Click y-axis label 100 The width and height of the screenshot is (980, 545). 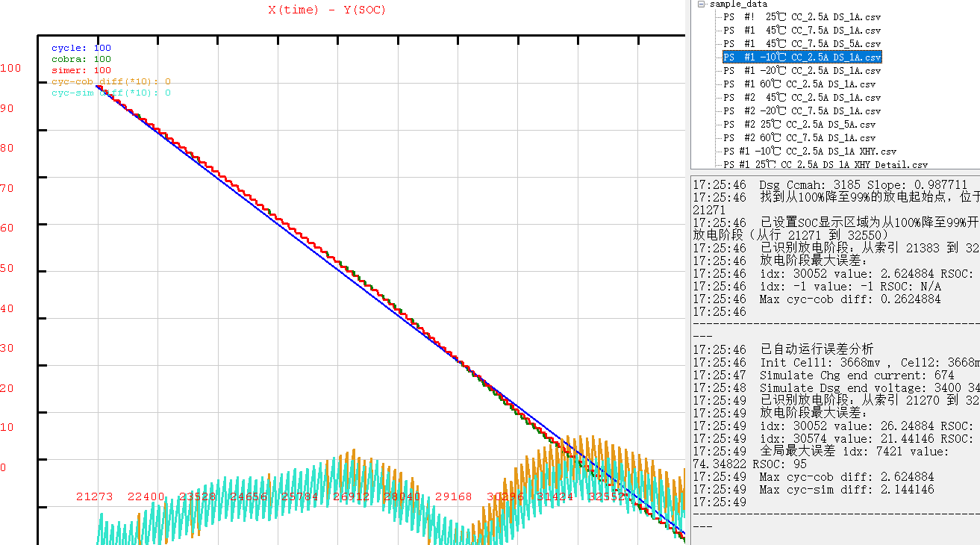tap(10, 68)
